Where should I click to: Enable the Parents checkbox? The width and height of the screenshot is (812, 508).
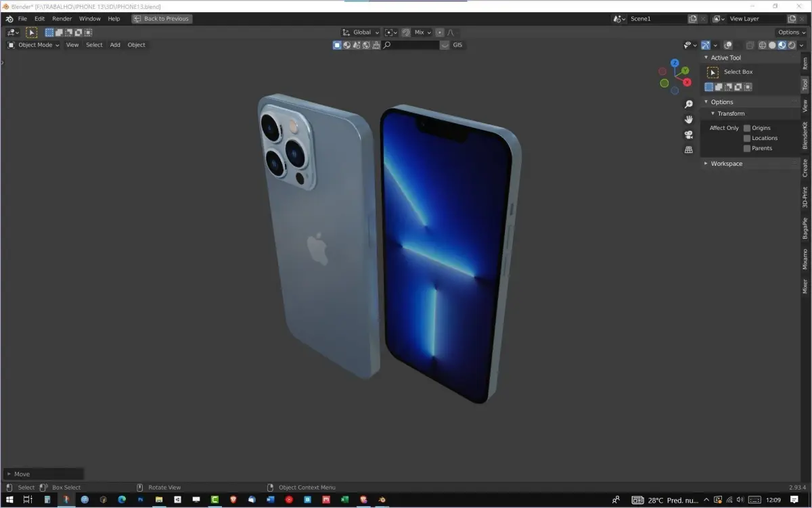click(x=747, y=148)
